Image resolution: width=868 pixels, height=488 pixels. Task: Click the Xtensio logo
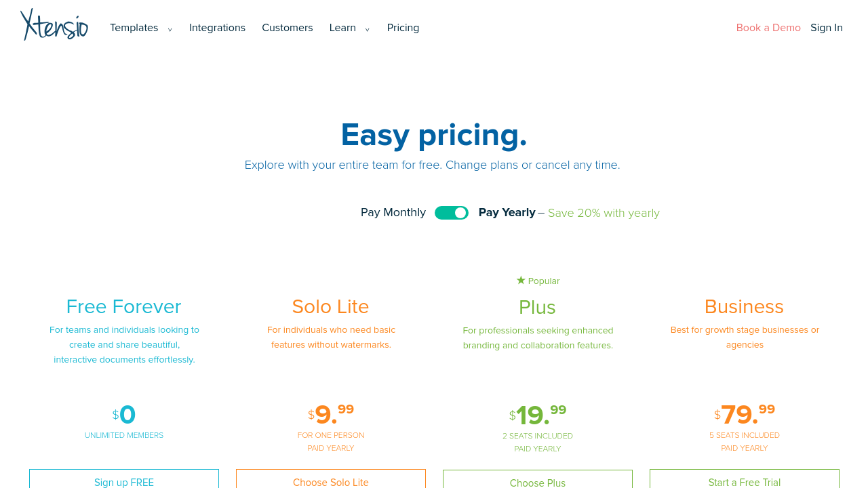click(x=54, y=25)
